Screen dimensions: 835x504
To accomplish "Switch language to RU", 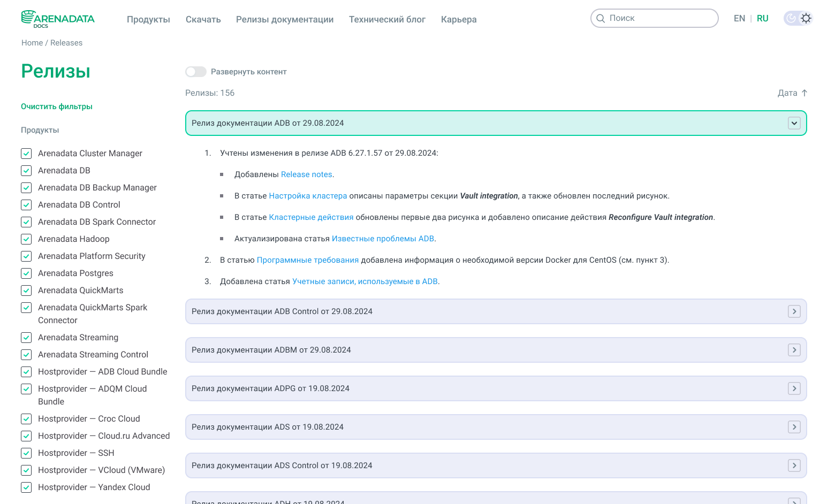I will point(763,18).
